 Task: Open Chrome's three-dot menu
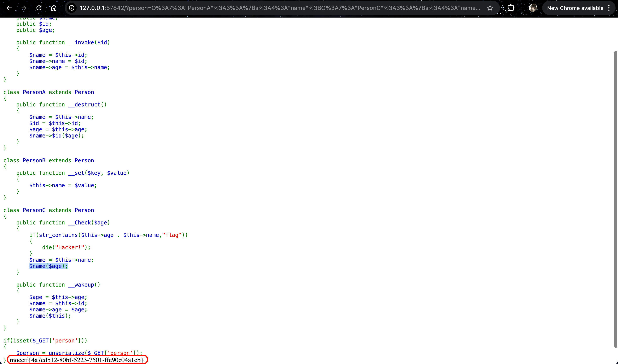(609, 8)
